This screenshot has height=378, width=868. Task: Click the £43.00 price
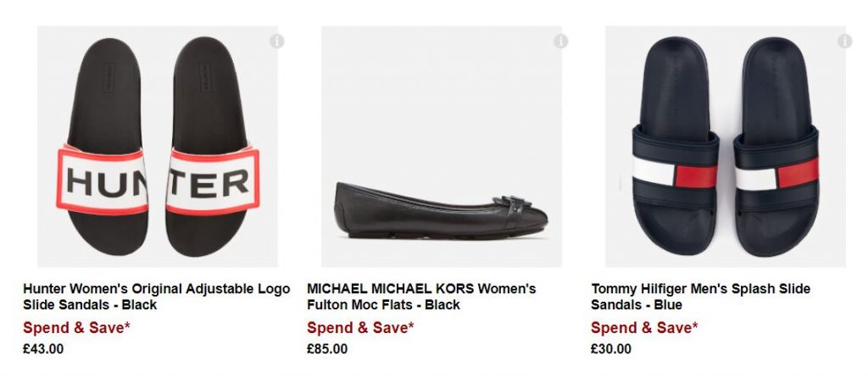[43, 348]
